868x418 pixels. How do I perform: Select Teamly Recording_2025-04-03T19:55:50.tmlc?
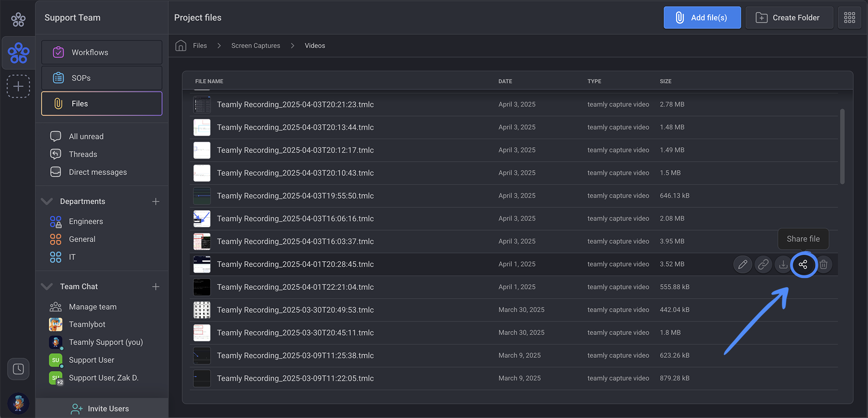tap(295, 196)
